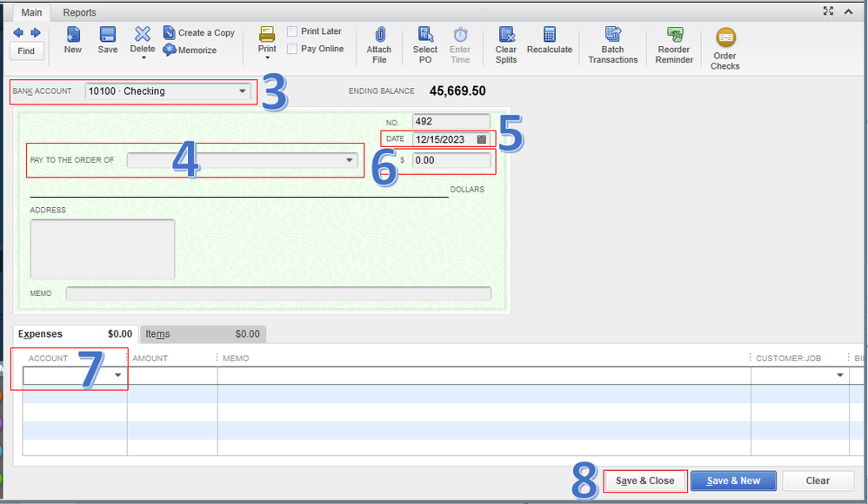Delete the current check
Screen dimensions: 868x504
[x=143, y=40]
